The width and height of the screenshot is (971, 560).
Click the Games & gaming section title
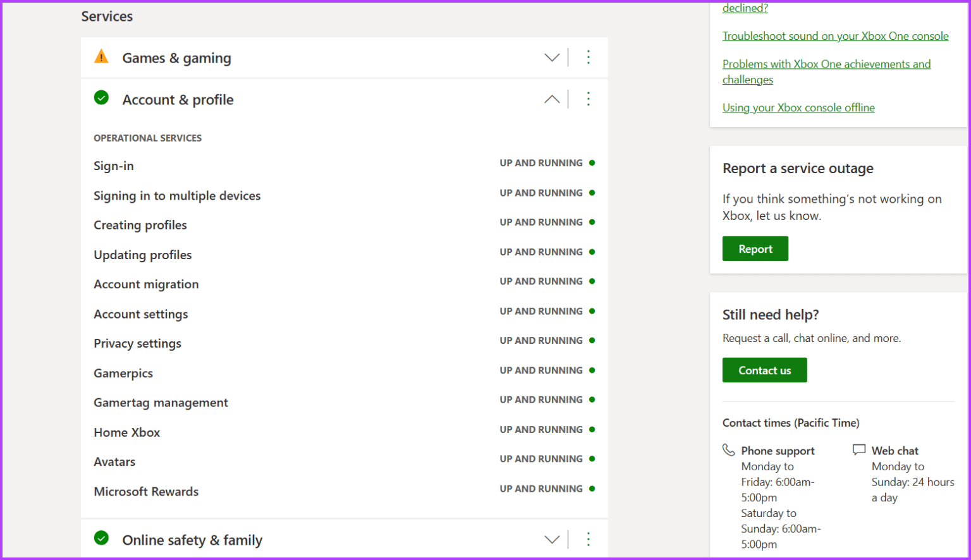pyautogui.click(x=177, y=58)
